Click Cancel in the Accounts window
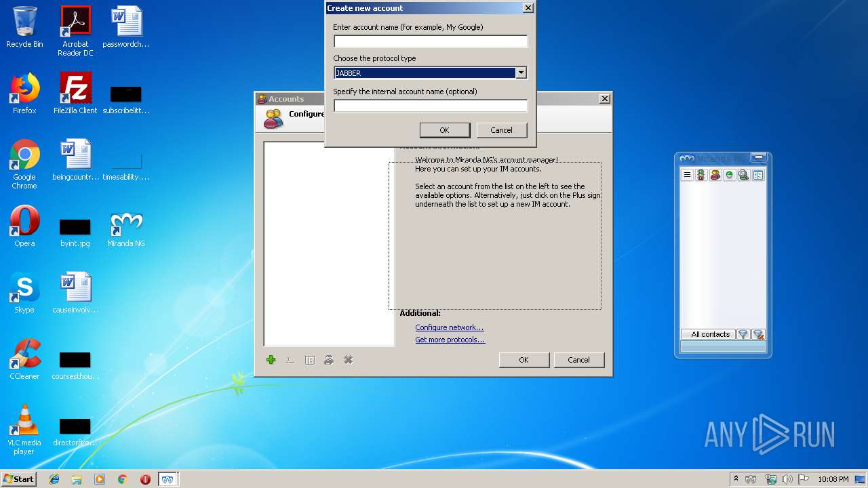This screenshot has width=868, height=488. [x=578, y=360]
